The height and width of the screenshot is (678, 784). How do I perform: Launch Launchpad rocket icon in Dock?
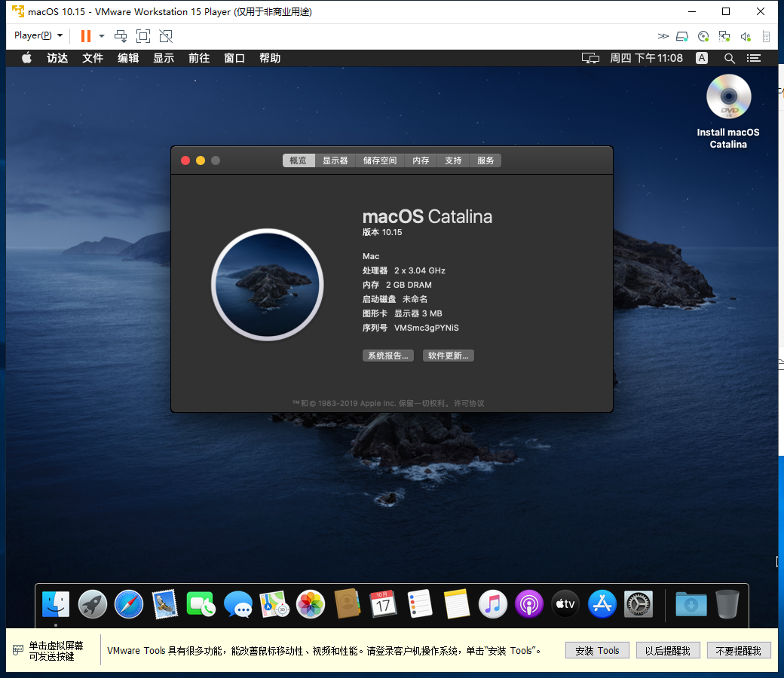coord(93,604)
